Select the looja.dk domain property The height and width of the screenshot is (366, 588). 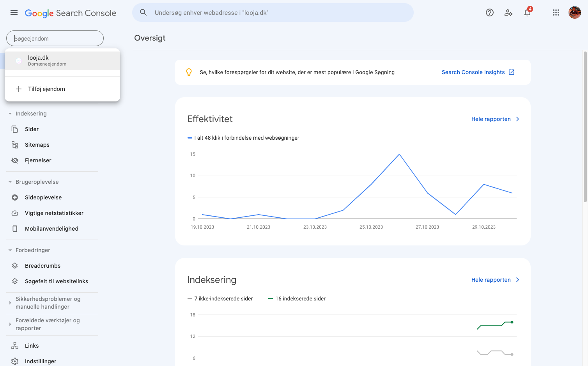click(62, 61)
